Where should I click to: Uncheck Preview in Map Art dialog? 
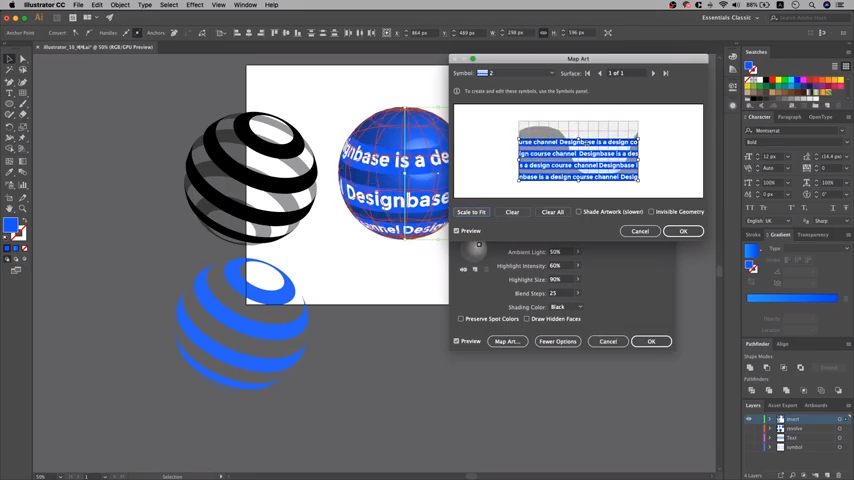(456, 231)
